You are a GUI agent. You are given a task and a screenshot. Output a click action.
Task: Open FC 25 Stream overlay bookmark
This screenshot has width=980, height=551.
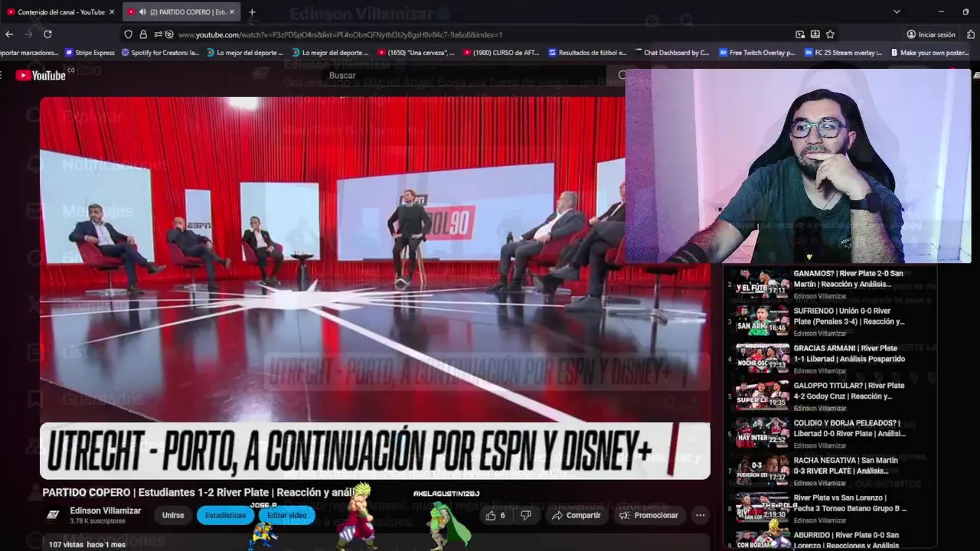click(843, 53)
